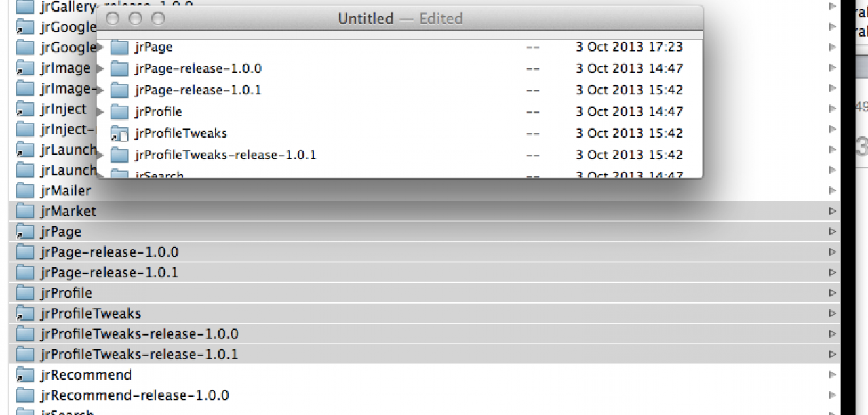The height and width of the screenshot is (415, 868).
Task: Click jrPage date 3 Oct 2013 17:23
Action: click(x=629, y=47)
